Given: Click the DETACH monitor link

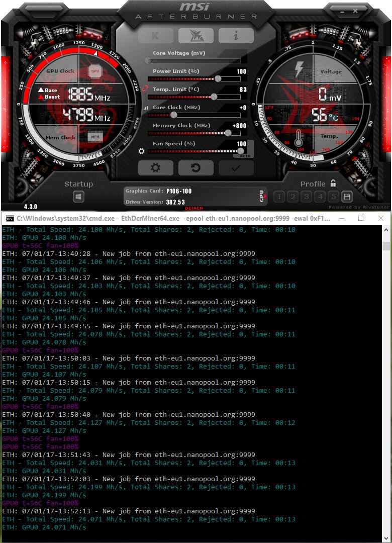Looking at the screenshot, I should pos(194,208).
